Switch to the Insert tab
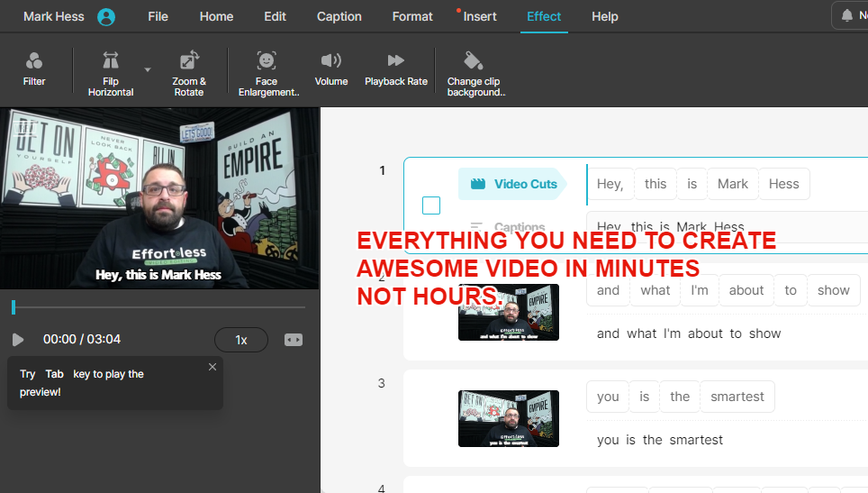Screen dimensions: 868x493 [x=480, y=16]
